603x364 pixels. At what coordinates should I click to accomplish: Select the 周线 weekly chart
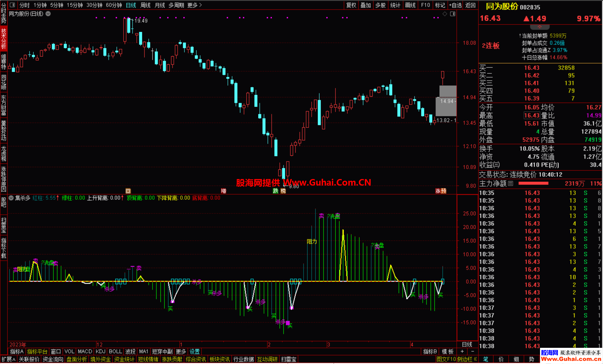click(145, 5)
